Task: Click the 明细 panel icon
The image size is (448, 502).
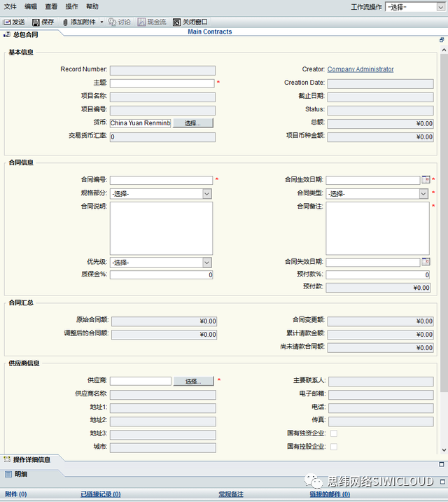Action: [8, 474]
